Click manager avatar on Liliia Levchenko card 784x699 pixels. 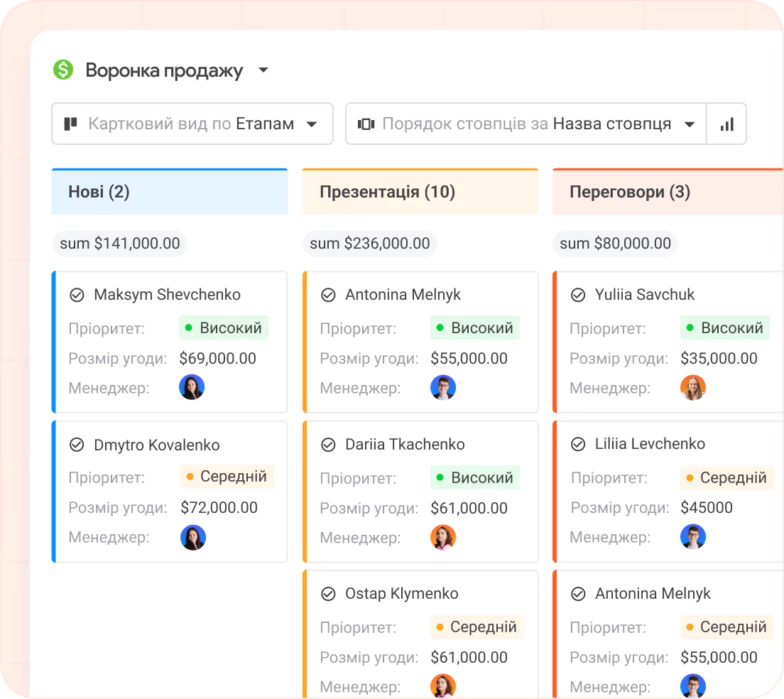coord(692,536)
